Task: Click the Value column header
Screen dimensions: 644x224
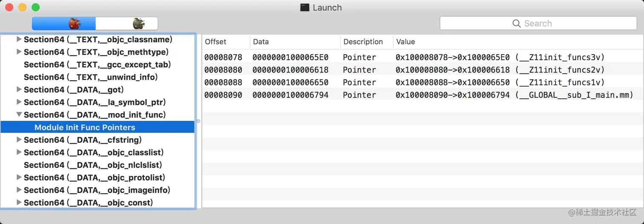Action: [518, 42]
